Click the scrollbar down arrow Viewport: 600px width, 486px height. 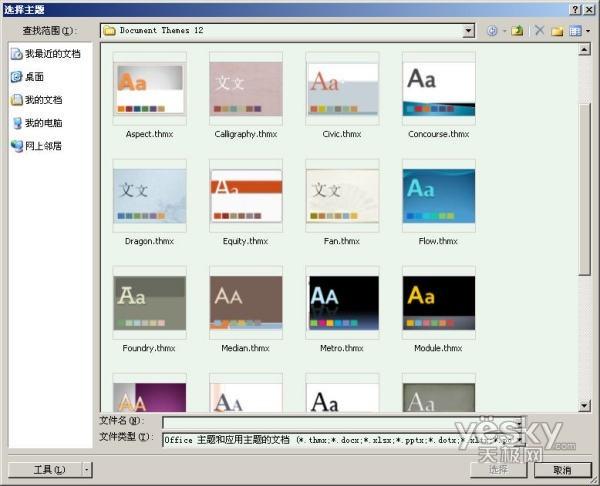585,405
